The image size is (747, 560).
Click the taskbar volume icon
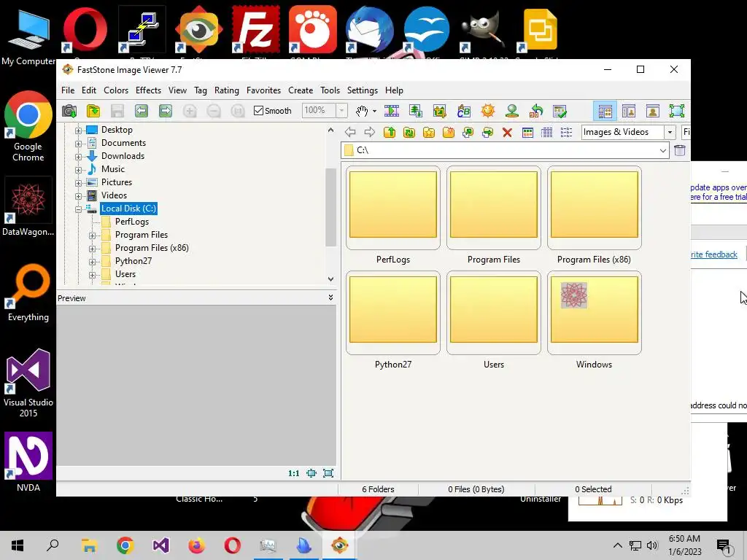click(652, 545)
